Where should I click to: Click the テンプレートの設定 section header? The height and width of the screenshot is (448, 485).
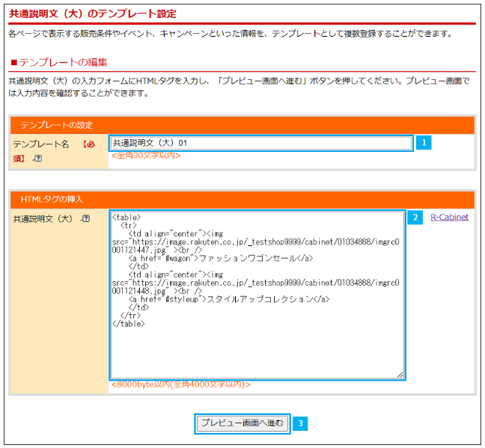(x=56, y=124)
